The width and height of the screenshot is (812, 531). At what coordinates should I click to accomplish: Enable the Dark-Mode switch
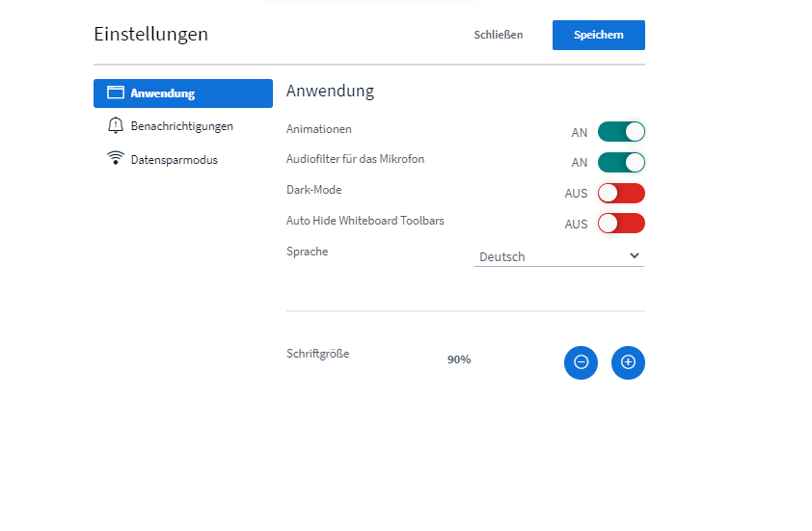click(621, 193)
